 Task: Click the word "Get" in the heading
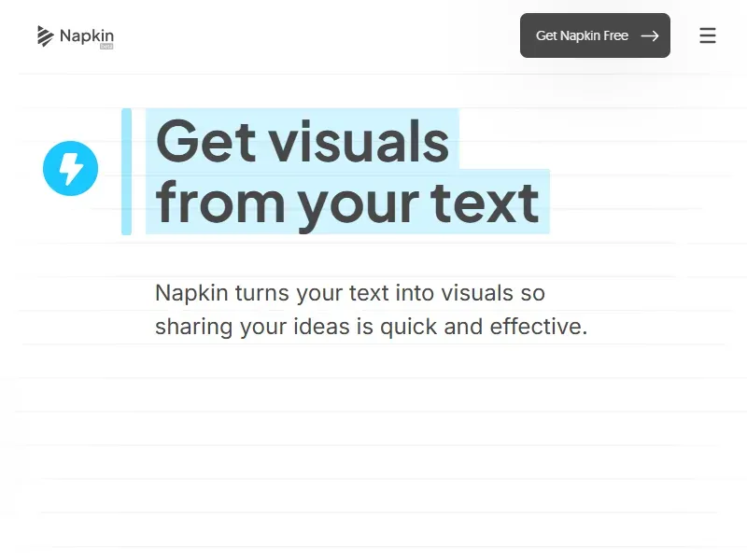(x=204, y=141)
